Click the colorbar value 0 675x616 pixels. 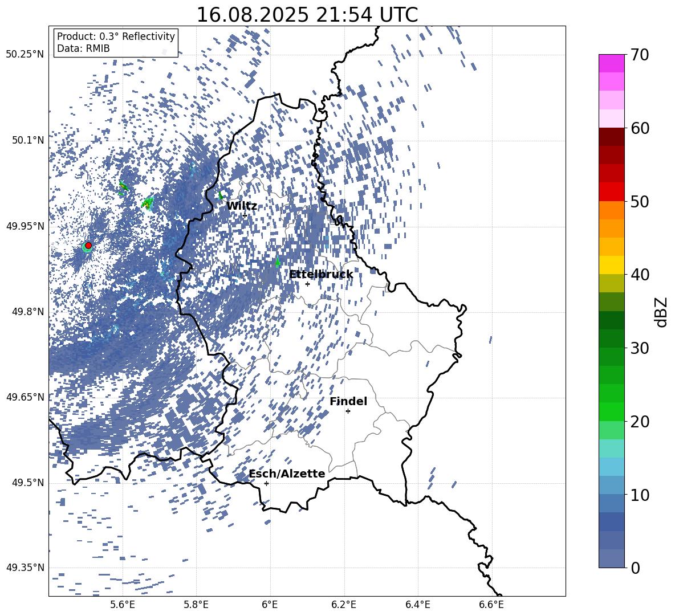click(x=636, y=568)
